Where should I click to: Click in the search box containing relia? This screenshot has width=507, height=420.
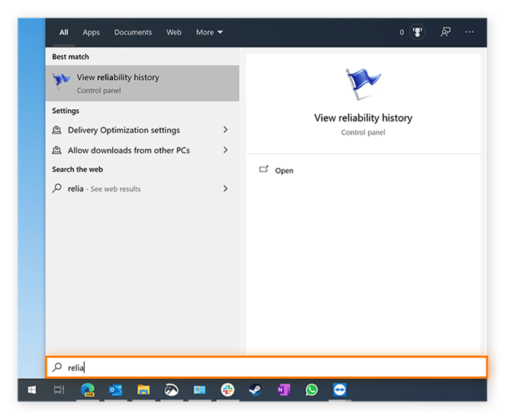click(x=266, y=367)
